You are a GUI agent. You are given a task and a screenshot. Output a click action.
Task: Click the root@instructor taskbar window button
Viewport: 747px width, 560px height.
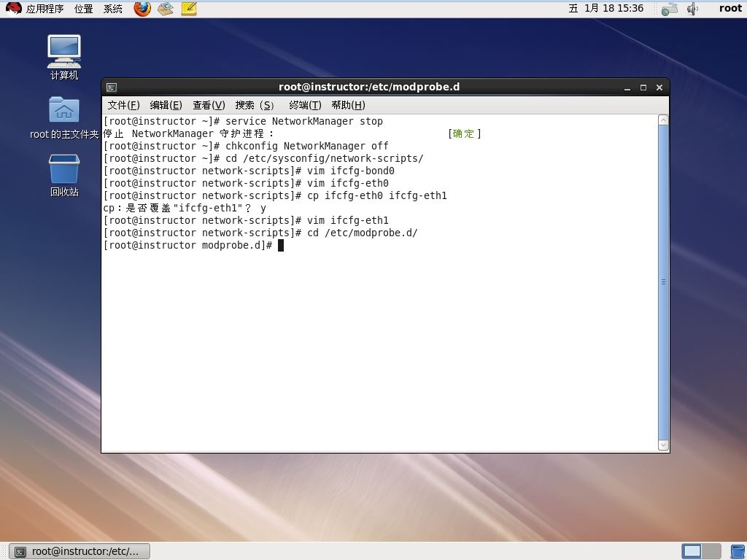click(80, 551)
